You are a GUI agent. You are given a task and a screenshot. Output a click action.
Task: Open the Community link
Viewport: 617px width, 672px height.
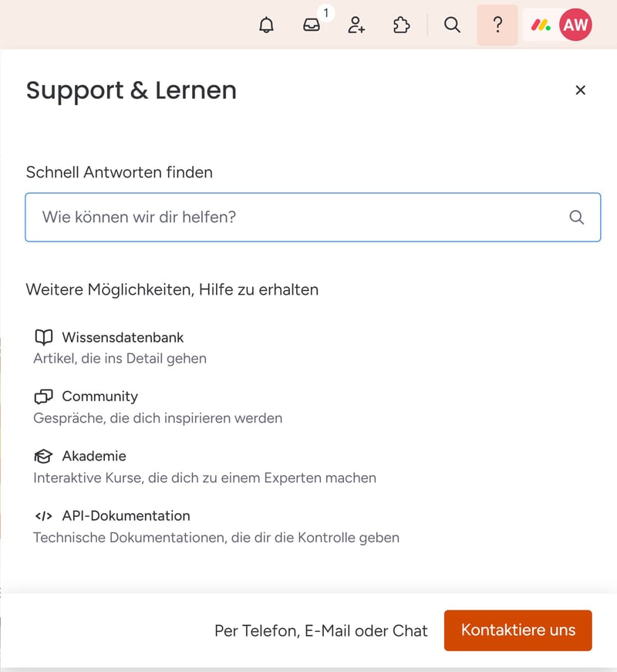(x=99, y=397)
